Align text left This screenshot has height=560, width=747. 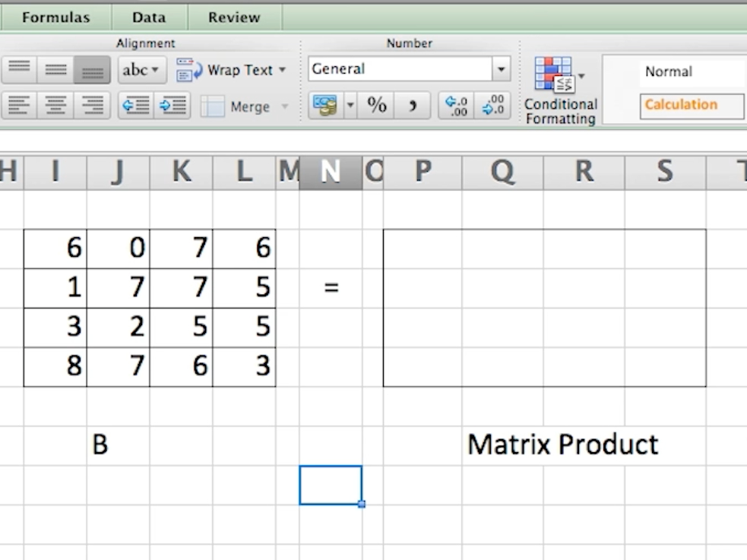(x=19, y=106)
